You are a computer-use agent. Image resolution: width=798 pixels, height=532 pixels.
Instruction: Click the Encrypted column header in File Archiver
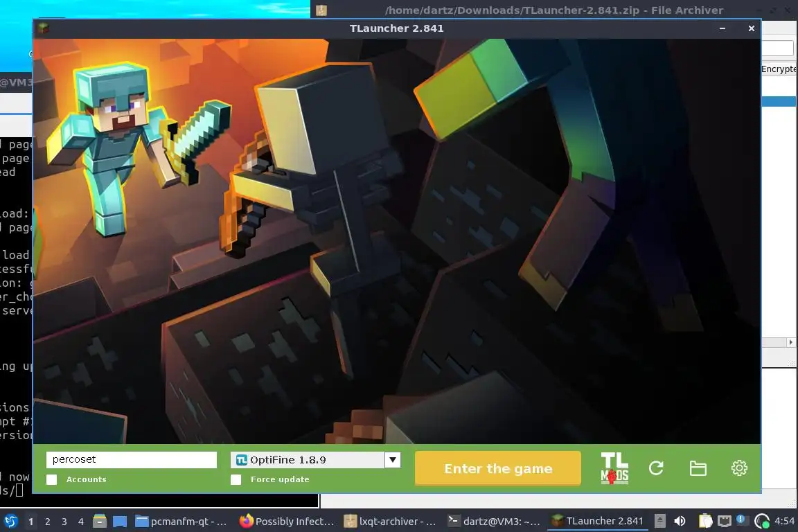[779, 69]
